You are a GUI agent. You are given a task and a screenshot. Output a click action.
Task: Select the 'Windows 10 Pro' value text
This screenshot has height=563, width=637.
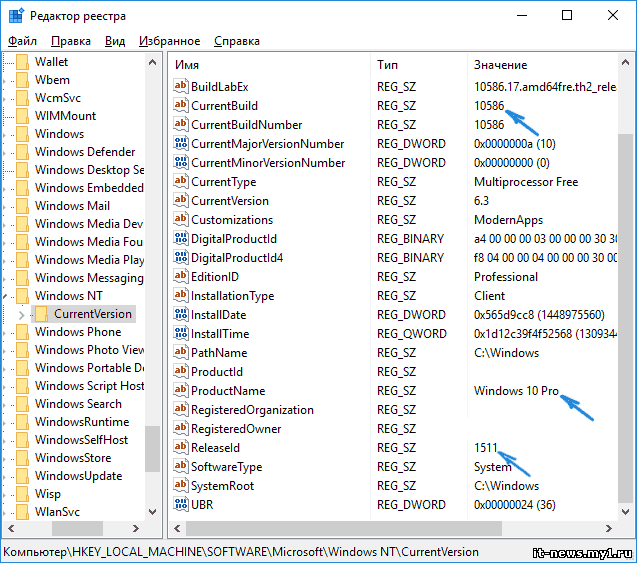[x=516, y=390]
